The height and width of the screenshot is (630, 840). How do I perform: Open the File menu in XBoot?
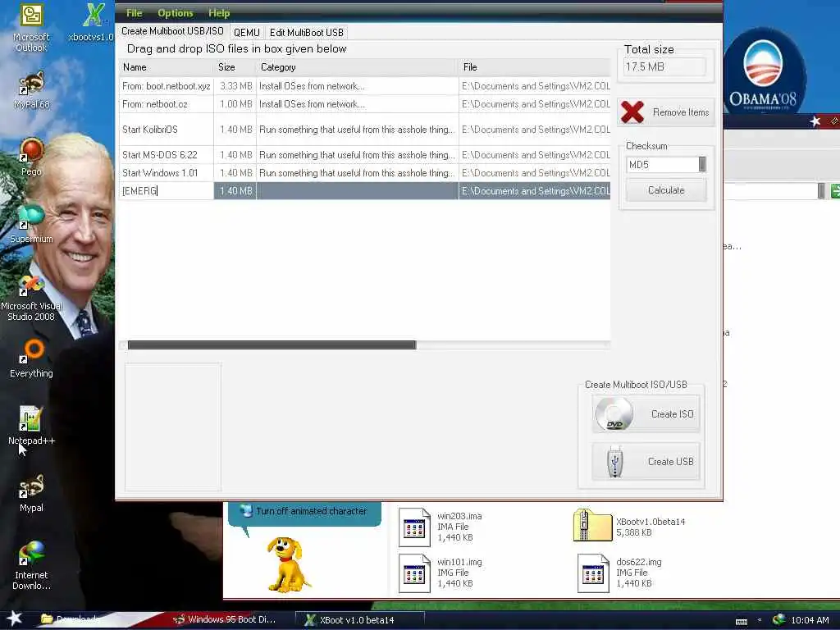click(134, 13)
